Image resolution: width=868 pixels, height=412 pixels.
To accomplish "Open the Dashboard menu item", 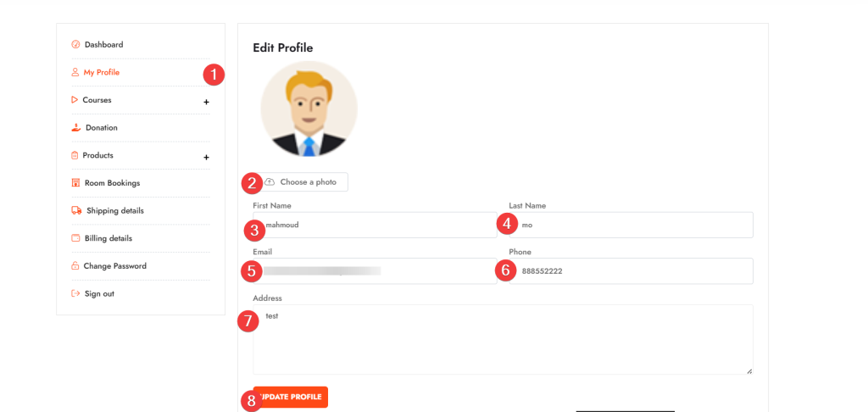I will click(103, 45).
